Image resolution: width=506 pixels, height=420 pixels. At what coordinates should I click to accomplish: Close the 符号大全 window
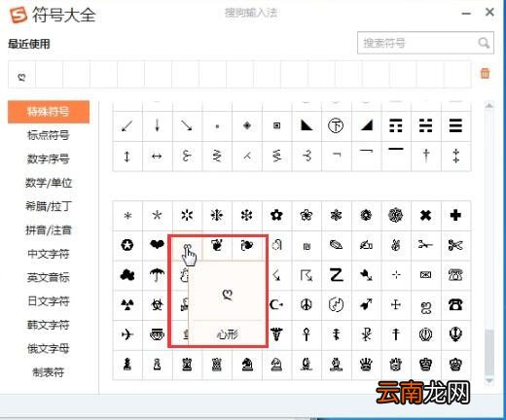[489, 13]
